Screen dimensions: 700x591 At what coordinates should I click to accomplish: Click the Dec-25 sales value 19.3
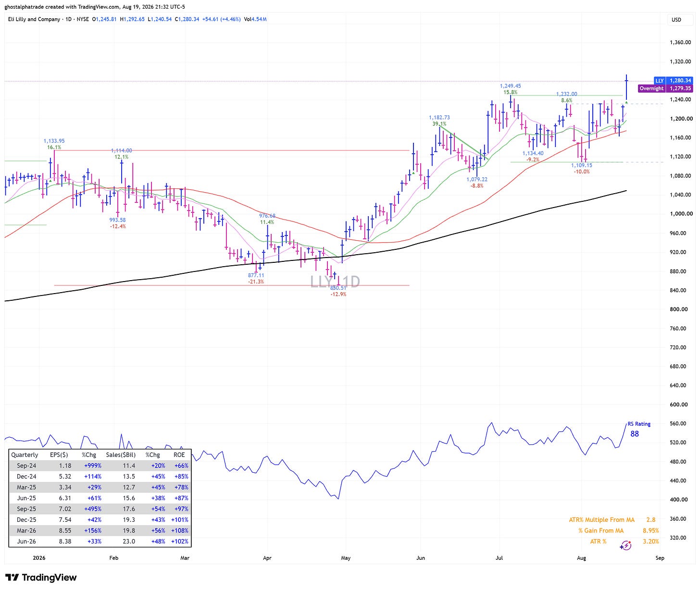[129, 519]
